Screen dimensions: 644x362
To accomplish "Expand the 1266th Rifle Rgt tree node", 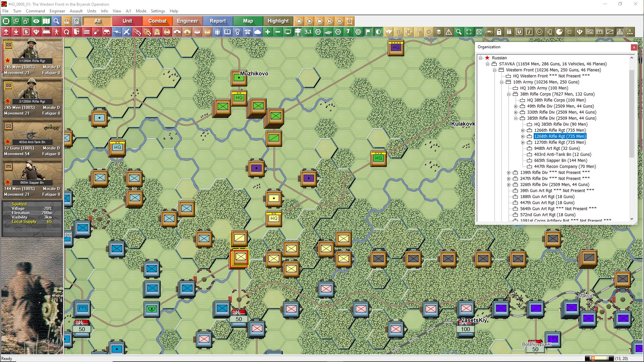I will click(523, 130).
